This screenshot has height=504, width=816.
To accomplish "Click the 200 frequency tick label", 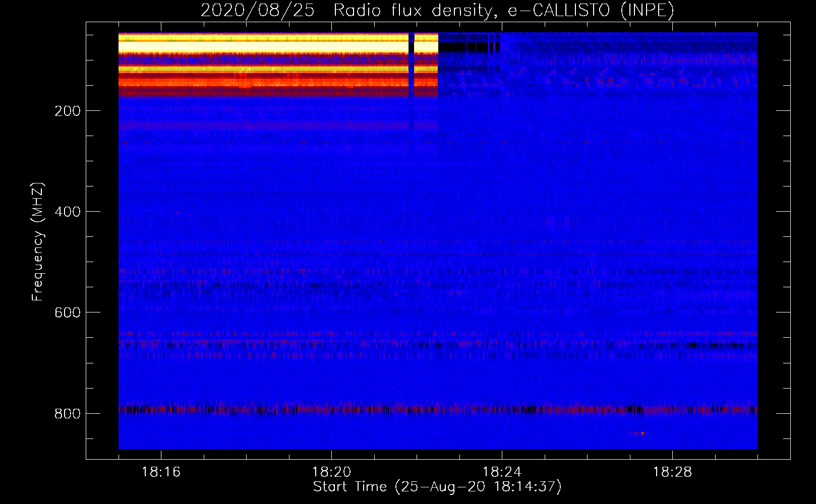I will [x=68, y=111].
